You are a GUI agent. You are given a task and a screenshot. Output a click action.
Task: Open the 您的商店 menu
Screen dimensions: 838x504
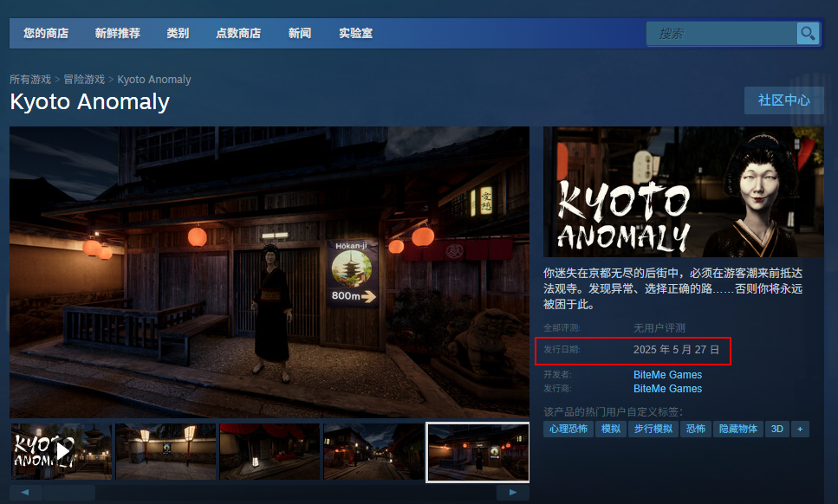46,34
